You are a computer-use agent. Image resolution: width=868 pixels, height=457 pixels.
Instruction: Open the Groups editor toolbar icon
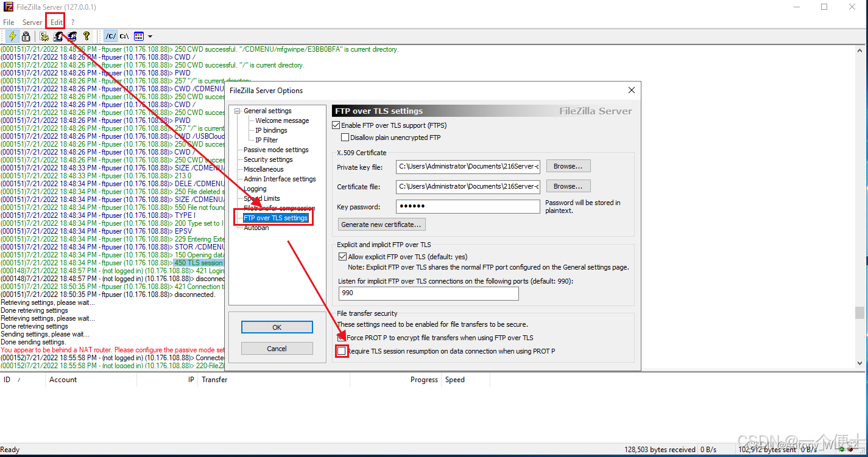[x=72, y=37]
